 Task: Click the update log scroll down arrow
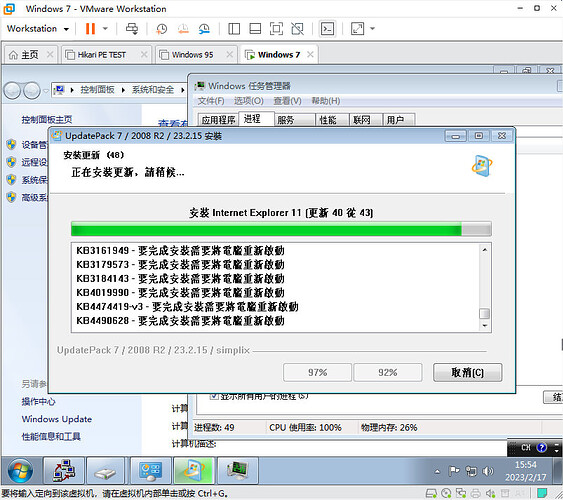485,326
